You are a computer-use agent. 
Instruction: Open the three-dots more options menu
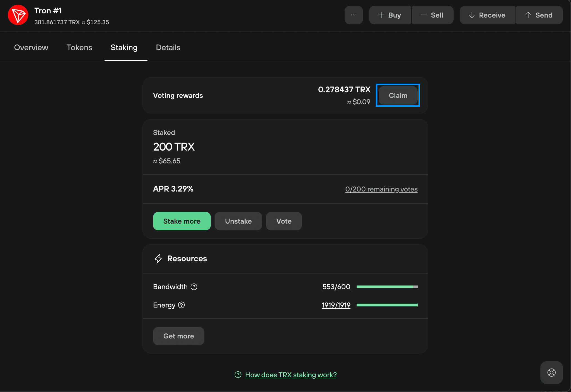click(354, 15)
